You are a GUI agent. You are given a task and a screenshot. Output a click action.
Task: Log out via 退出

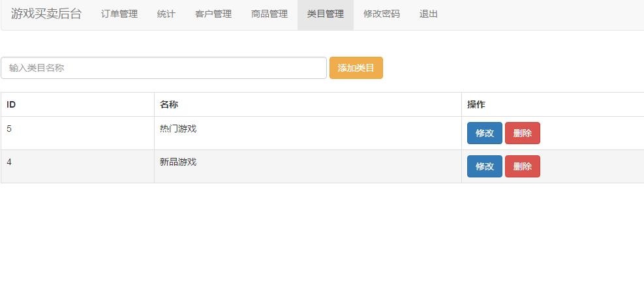[429, 14]
